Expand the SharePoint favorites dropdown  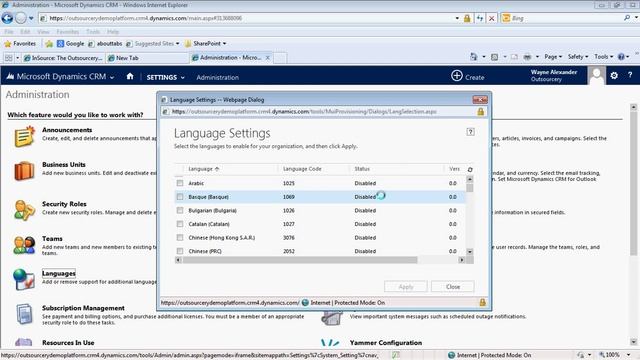(x=224, y=44)
